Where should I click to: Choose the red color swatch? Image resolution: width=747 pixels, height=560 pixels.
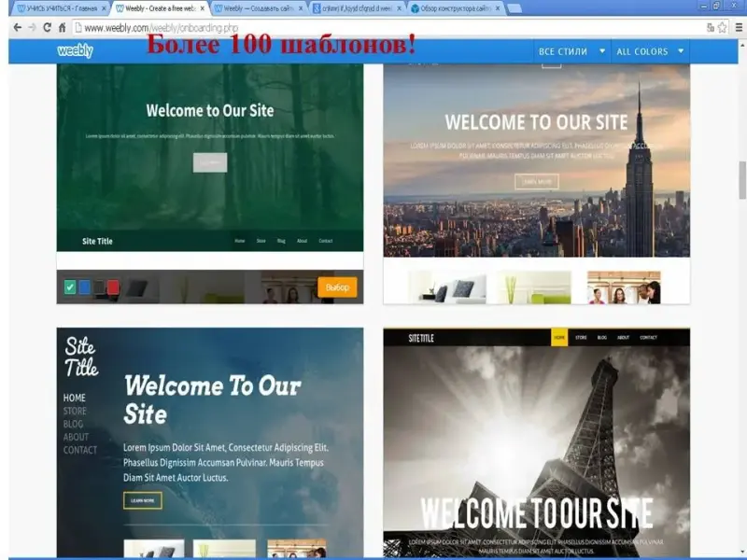coord(113,287)
